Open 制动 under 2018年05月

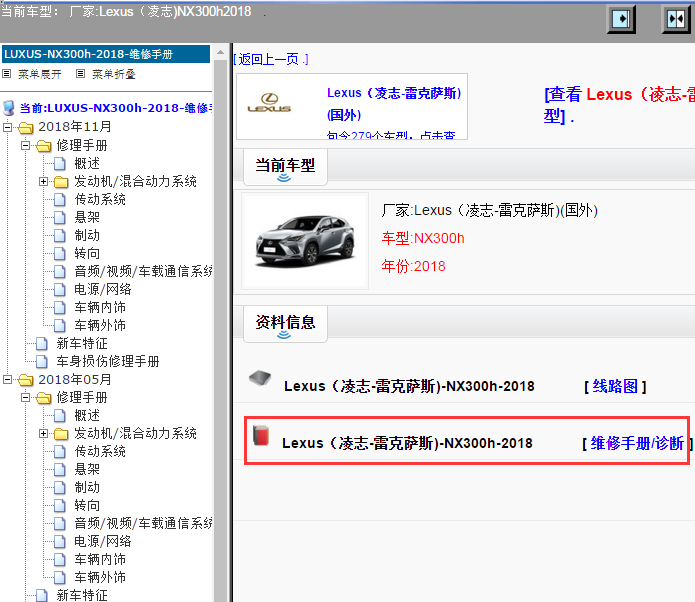87,487
